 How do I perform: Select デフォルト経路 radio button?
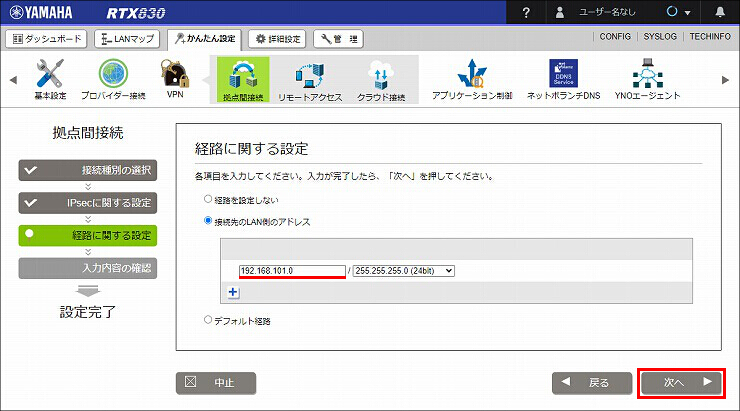click(208, 320)
